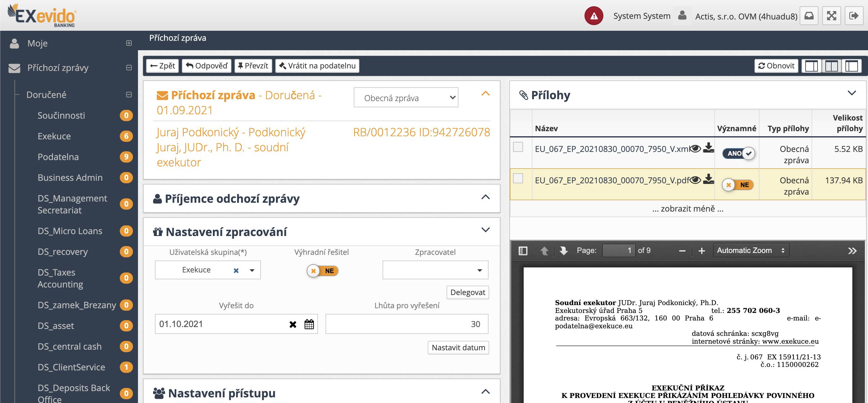This screenshot has height=403, width=868.
Task: Collapse the Doručené tree node
Action: [129, 95]
